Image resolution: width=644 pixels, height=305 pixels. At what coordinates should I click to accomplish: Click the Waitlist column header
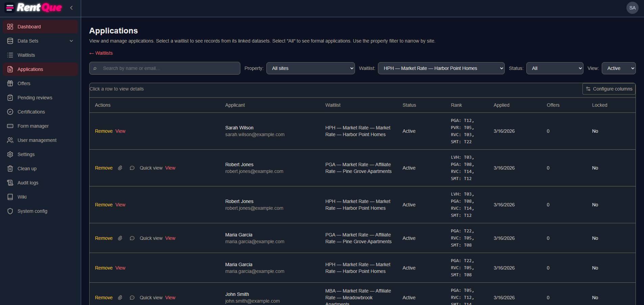pos(333,105)
